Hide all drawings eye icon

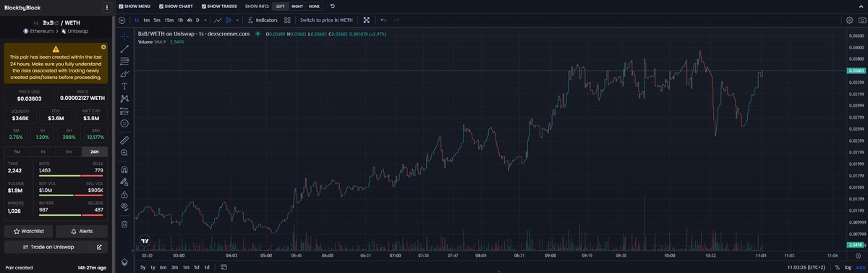tap(124, 207)
